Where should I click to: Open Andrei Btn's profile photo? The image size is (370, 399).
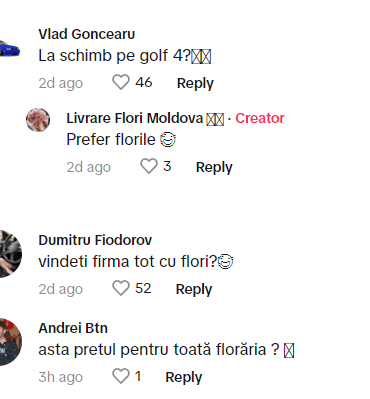coord(10,342)
